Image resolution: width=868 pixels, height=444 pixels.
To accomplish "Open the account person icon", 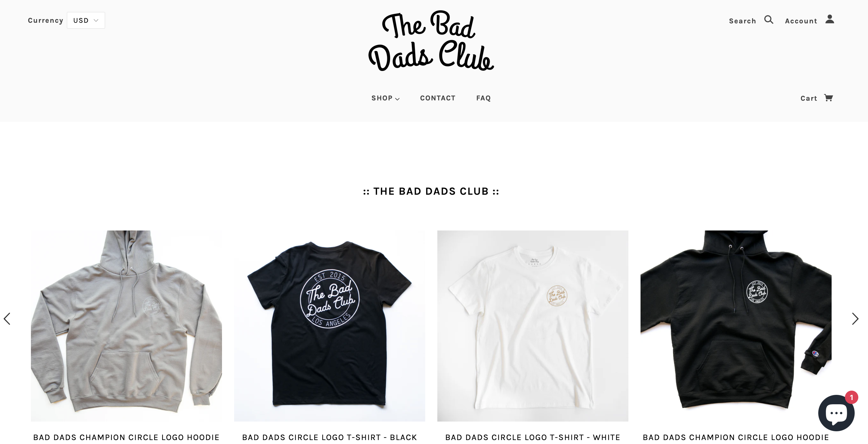I will pyautogui.click(x=829, y=19).
